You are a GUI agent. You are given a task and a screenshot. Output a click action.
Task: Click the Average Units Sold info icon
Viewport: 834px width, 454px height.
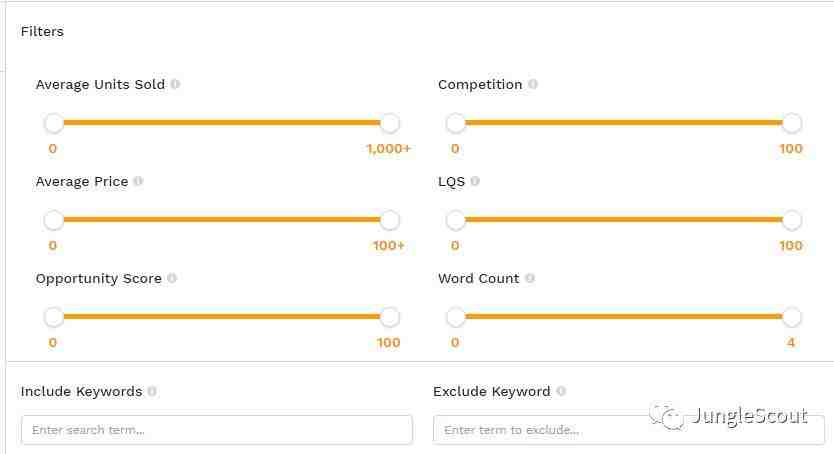(x=176, y=84)
